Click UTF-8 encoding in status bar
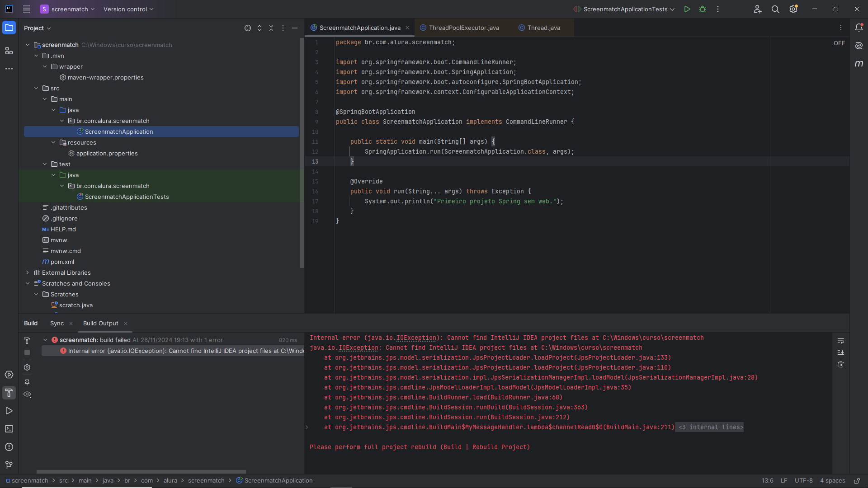The height and width of the screenshot is (488, 868). (x=804, y=481)
